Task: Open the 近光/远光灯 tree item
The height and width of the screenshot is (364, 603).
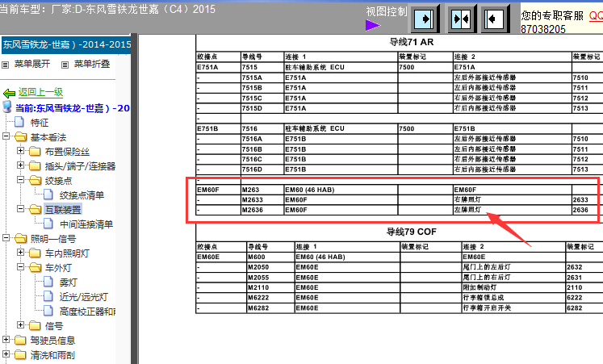Action: pos(83,298)
